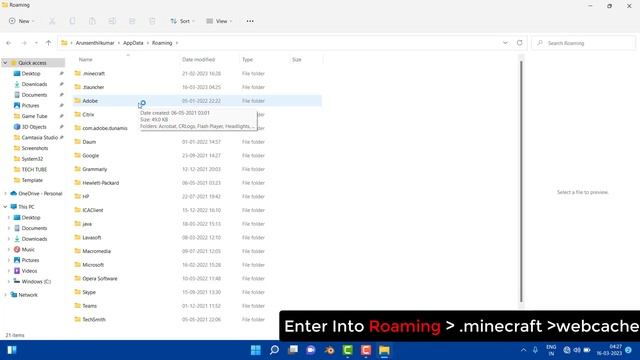Image resolution: width=640 pixels, height=360 pixels.
Task: Click Roaming in the breadcrumb path
Action: 162,43
